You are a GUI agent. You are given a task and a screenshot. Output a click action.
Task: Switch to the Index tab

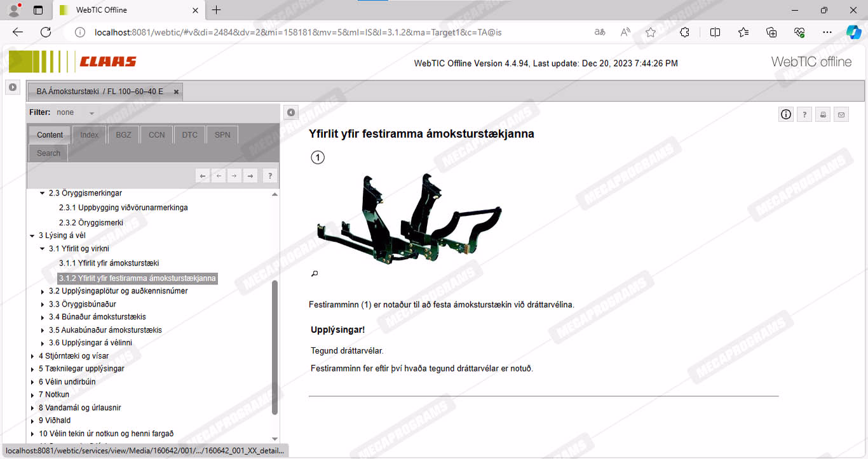[89, 135]
